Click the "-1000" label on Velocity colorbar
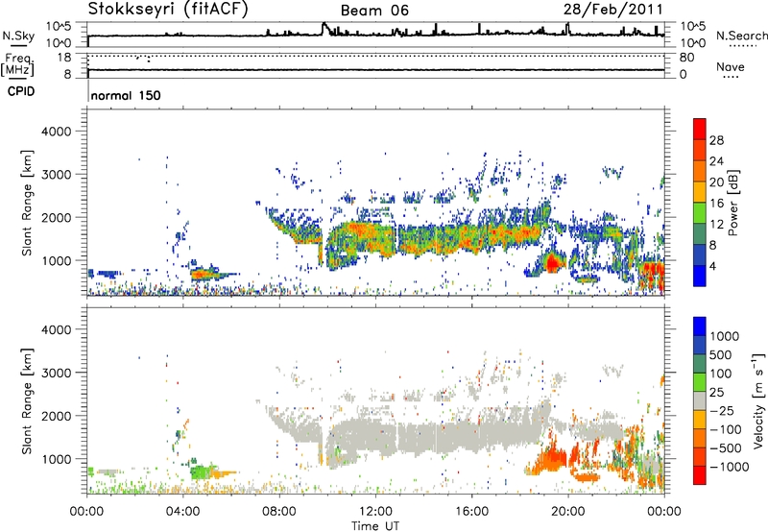The width and height of the screenshot is (768, 532). click(x=730, y=467)
